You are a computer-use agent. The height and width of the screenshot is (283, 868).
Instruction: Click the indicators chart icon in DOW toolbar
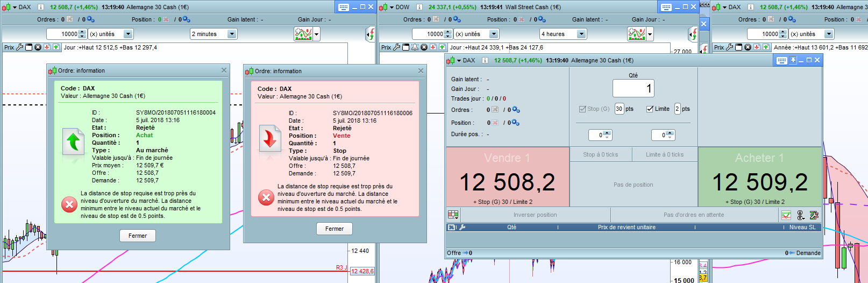[637, 34]
